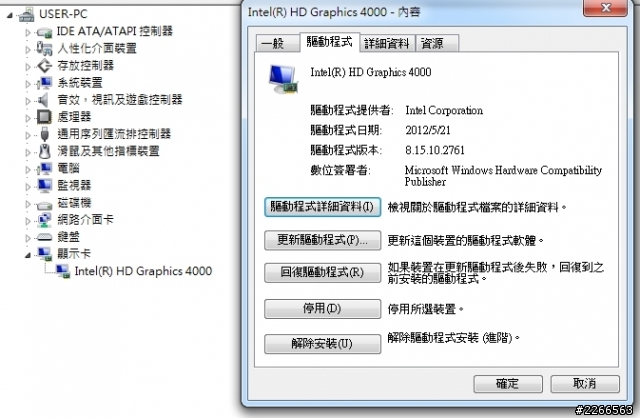
Task: Expand the 通用序列匯流排控制器 node
Action: pyautogui.click(x=28, y=135)
